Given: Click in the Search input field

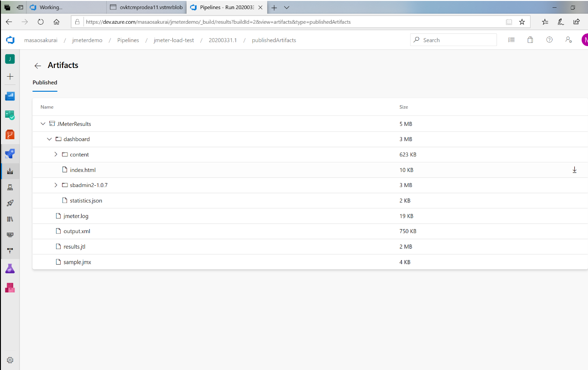Looking at the screenshot, I should click(x=456, y=40).
